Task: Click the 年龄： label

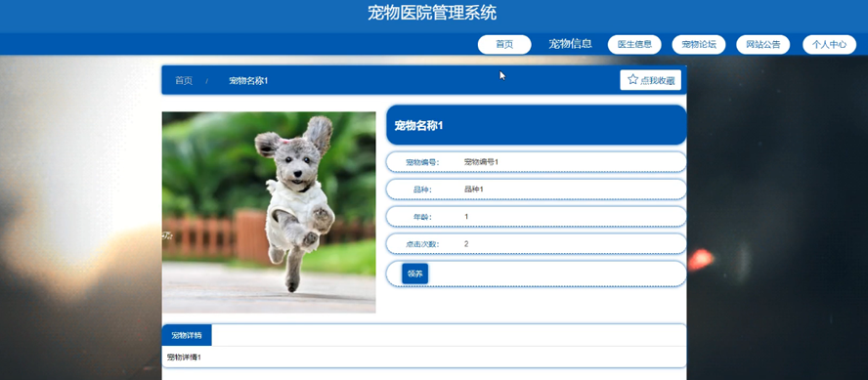Action: click(422, 217)
